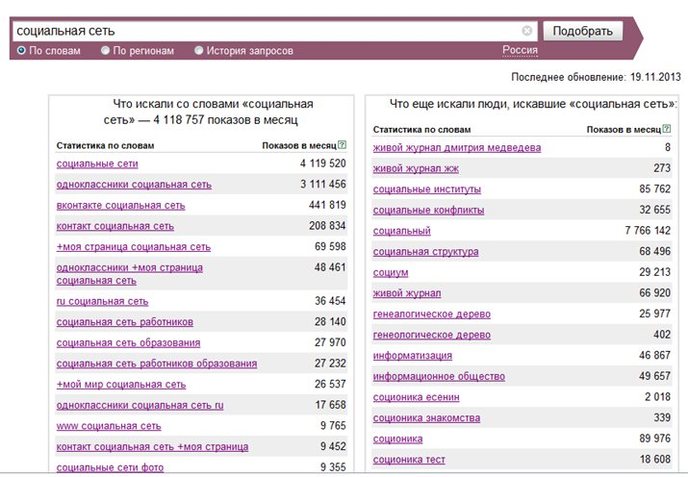Open the 'соционика тест' link
Screen dimensions: 688x477
(x=409, y=460)
